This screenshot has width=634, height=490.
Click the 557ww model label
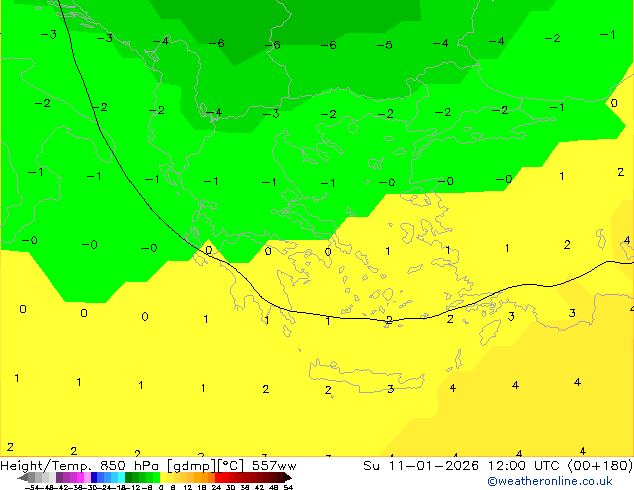[274, 466]
